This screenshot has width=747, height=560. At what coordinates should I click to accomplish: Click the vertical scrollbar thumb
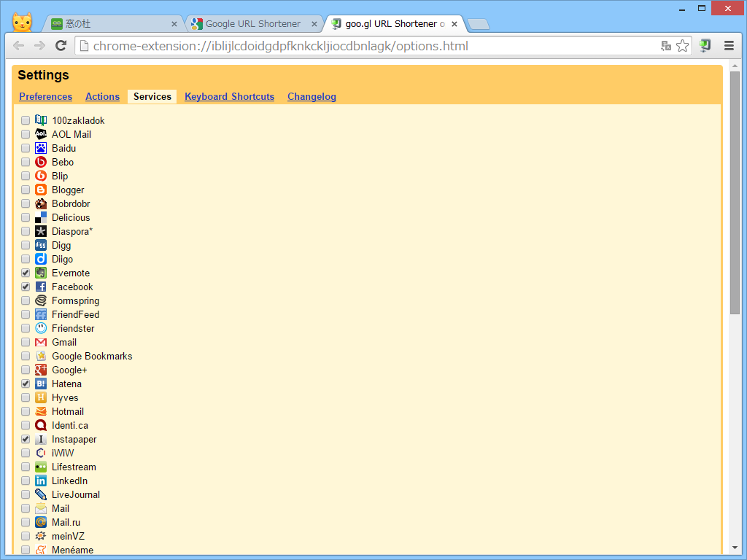point(735,192)
